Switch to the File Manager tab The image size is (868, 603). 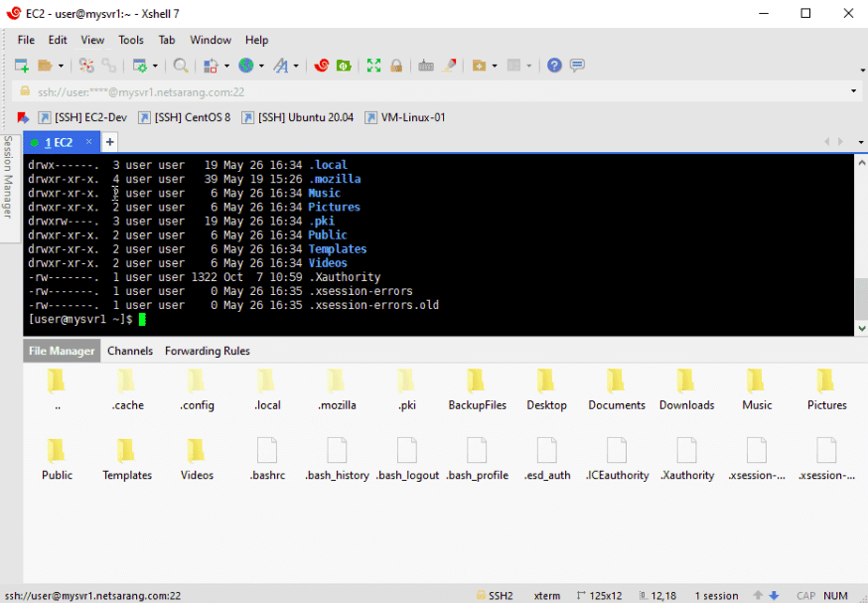62,351
